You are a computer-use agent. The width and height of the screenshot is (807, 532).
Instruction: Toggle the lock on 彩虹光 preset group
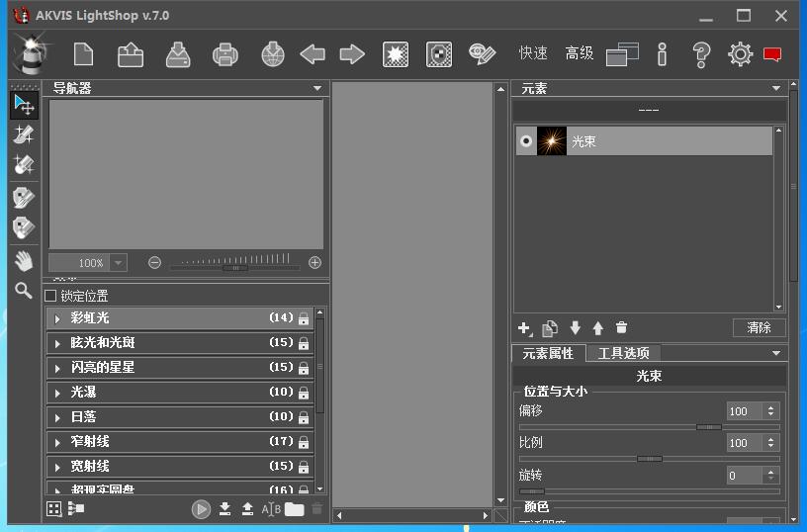pos(304,318)
